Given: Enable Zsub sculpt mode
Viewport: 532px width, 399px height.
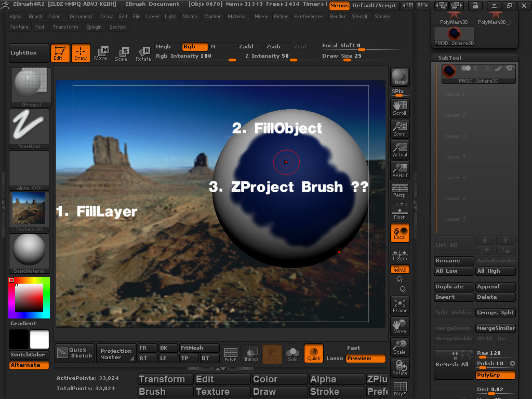Looking at the screenshot, I should pos(277,46).
